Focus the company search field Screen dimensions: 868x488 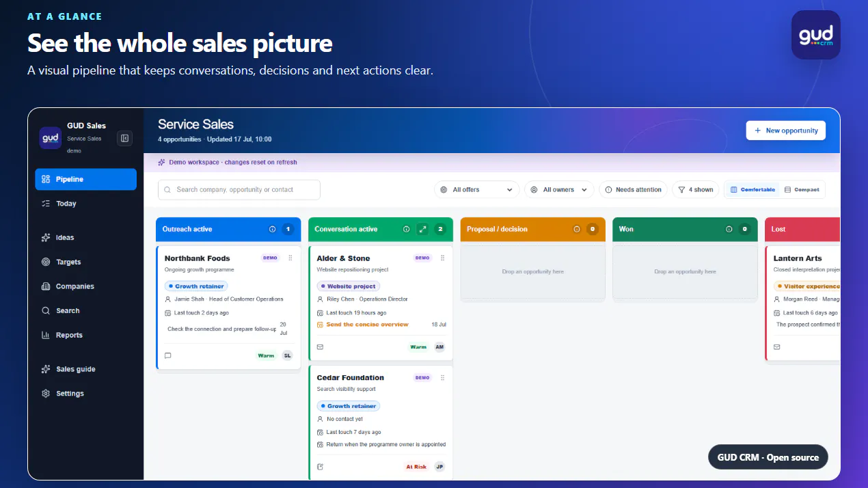pos(239,189)
